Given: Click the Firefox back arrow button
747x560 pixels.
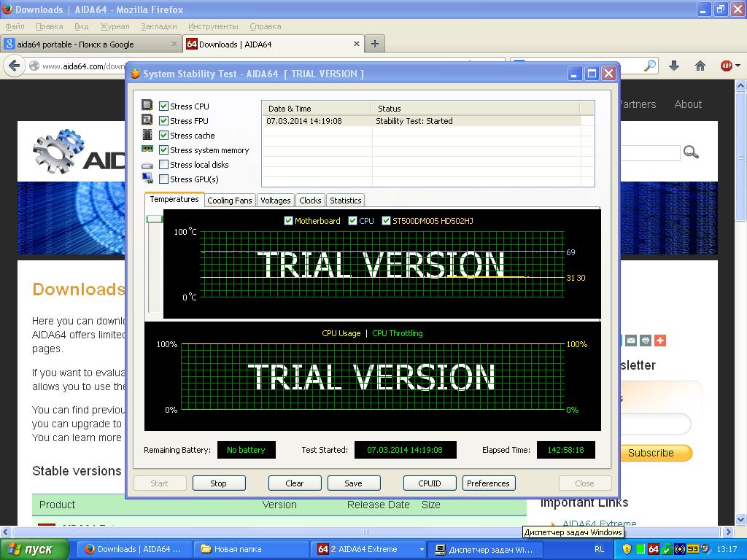Looking at the screenshot, I should point(15,66).
